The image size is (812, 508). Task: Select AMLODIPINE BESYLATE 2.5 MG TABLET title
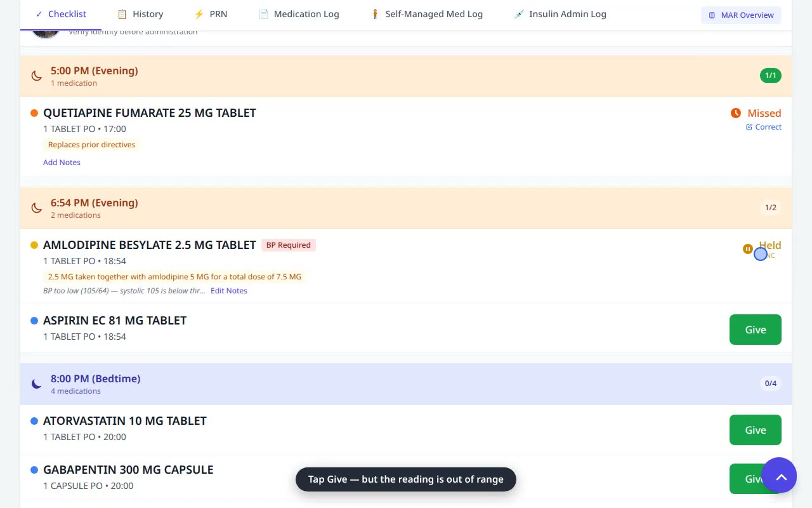coord(150,245)
